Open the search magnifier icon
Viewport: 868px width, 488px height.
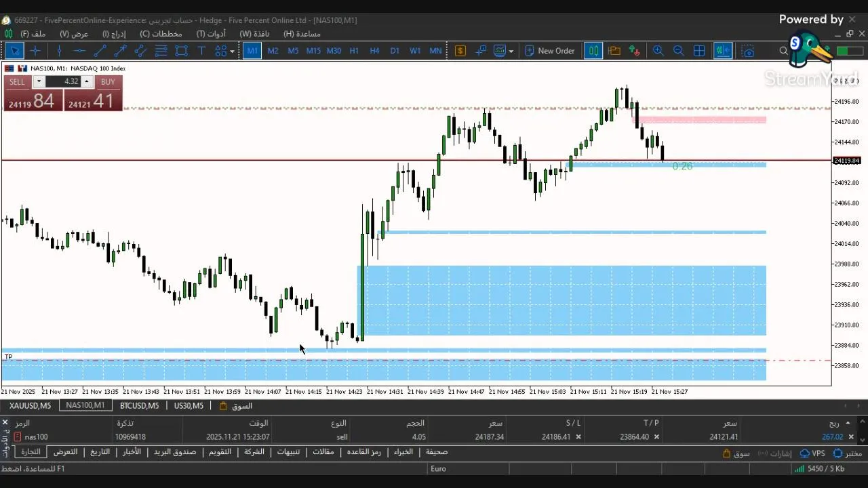point(784,51)
